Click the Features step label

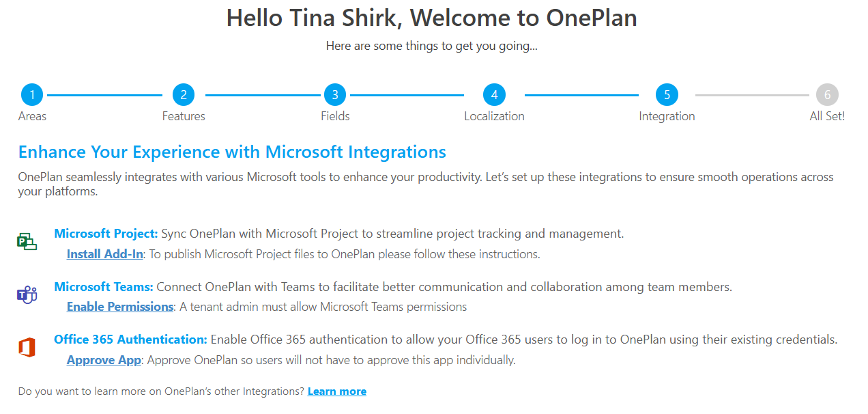(x=184, y=116)
